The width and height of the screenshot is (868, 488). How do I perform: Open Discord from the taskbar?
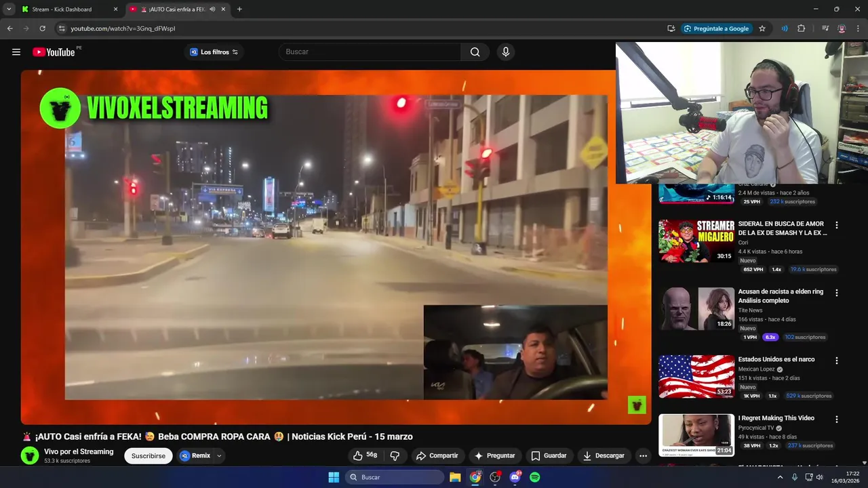515,477
